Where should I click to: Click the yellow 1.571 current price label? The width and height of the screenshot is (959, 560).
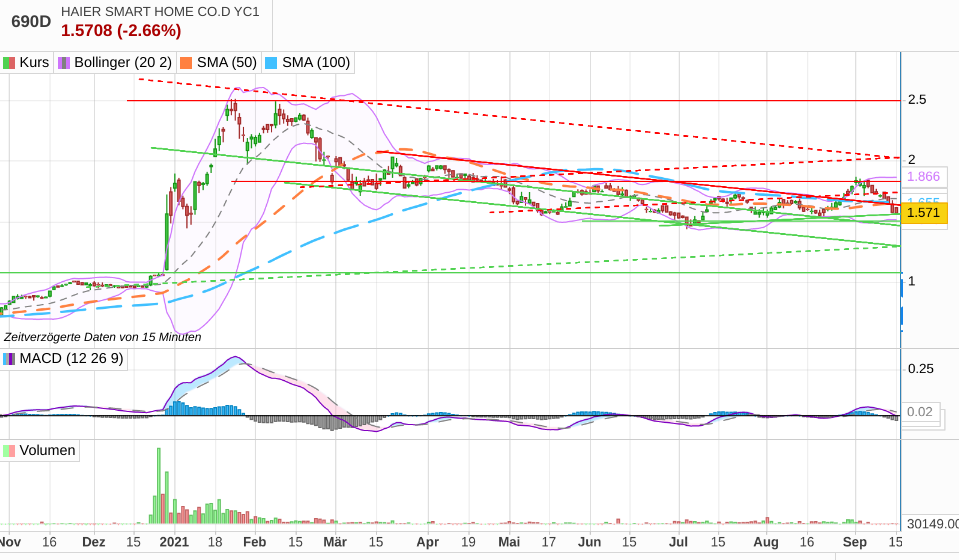[924, 213]
